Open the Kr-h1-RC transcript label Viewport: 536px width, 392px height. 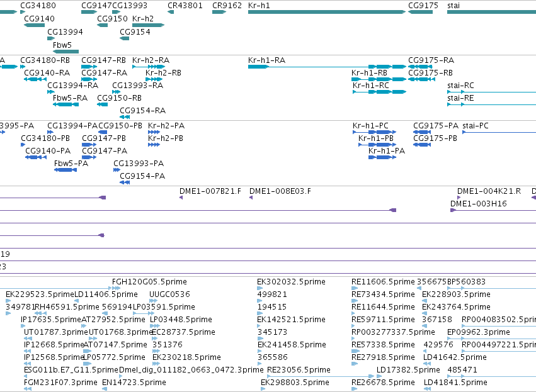(371, 85)
